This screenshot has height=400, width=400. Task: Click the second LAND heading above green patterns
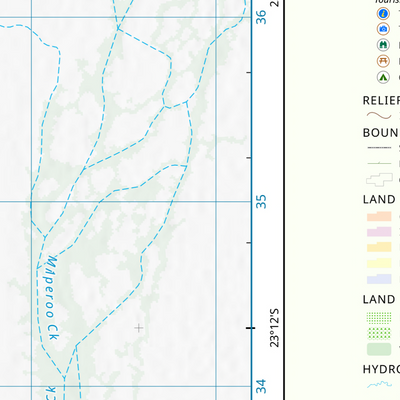pos(379,299)
